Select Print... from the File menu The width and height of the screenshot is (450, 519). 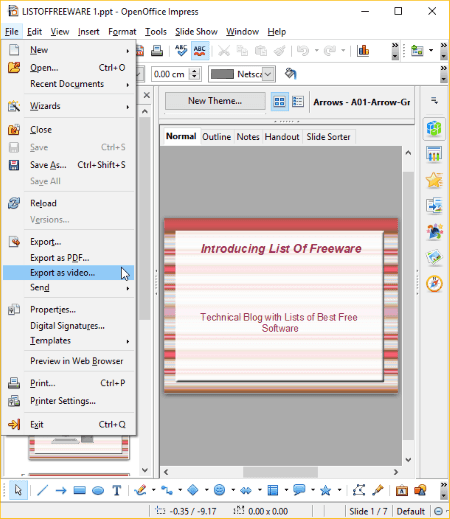tap(68, 383)
